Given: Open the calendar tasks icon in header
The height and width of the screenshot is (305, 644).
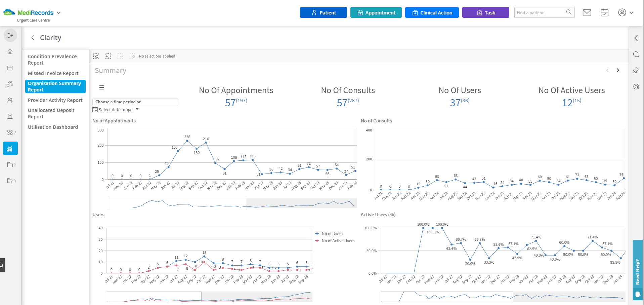Looking at the screenshot, I should click(604, 13).
